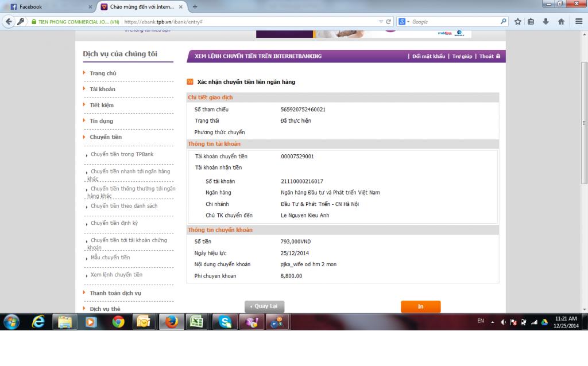Screen dimensions: 588x366
Task: Bookmark this page with the star icon
Action: (517, 22)
